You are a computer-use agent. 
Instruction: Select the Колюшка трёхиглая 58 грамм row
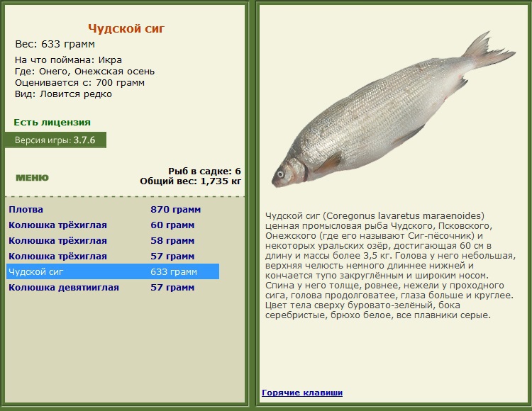click(x=113, y=240)
